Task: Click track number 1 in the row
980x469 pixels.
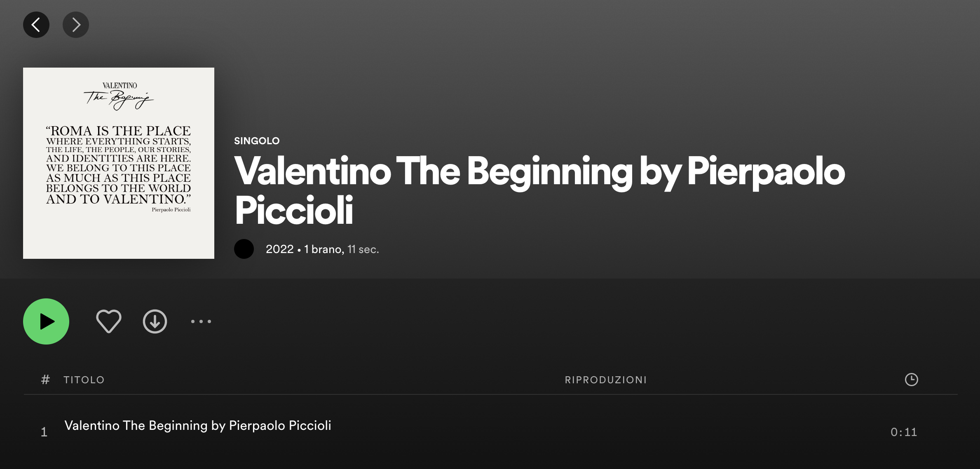Action: 44,432
